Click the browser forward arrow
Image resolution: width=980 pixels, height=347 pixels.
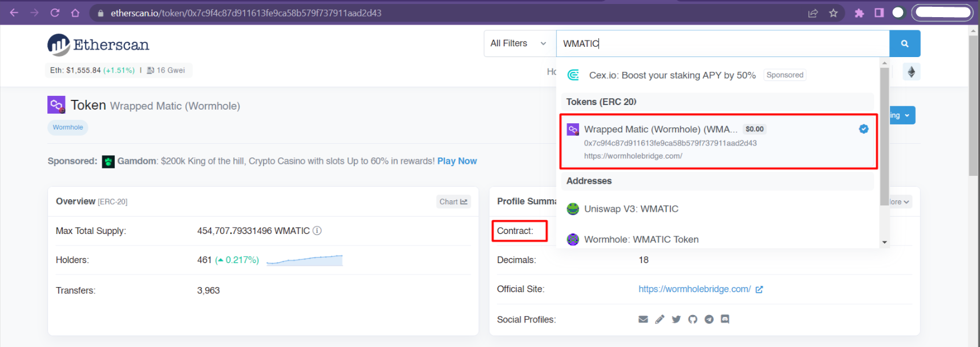coord(35,13)
